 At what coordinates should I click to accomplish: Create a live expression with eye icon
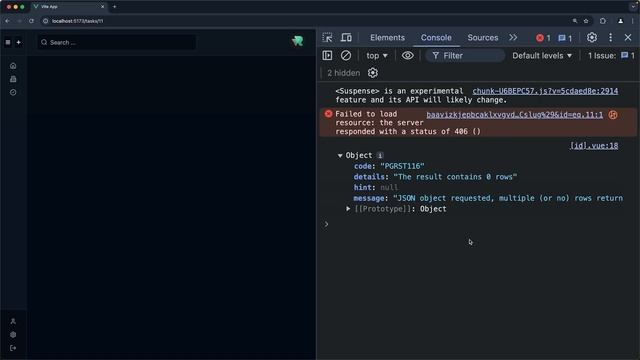point(407,56)
